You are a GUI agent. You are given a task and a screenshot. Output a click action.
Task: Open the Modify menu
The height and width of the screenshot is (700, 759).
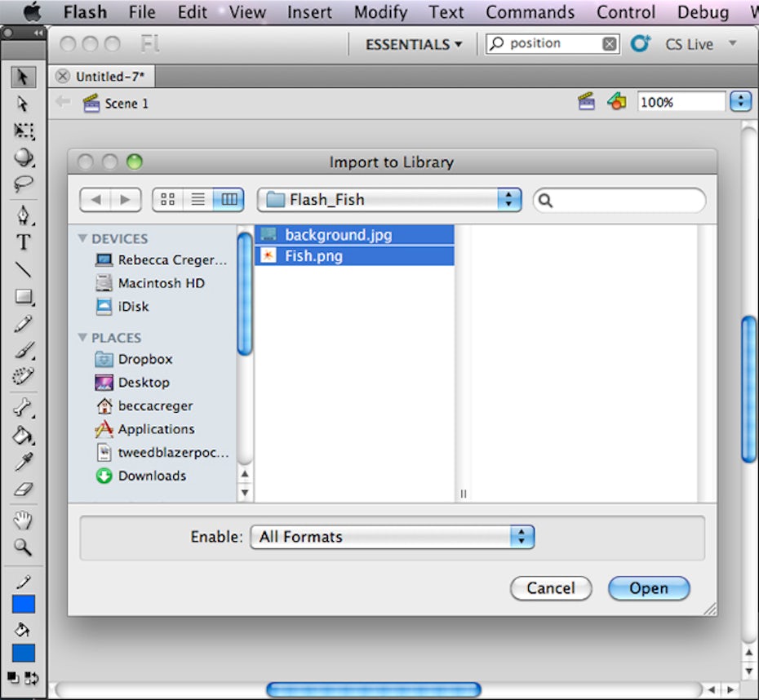coord(380,12)
